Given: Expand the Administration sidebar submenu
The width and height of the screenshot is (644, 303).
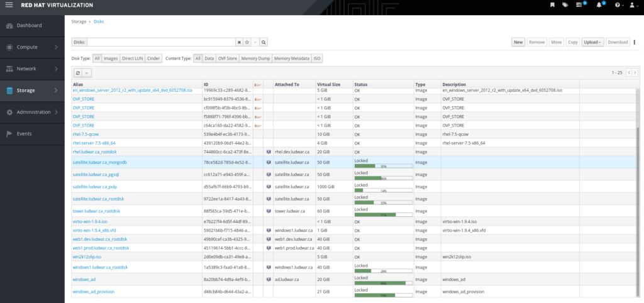Looking at the screenshot, I should click(56, 112).
